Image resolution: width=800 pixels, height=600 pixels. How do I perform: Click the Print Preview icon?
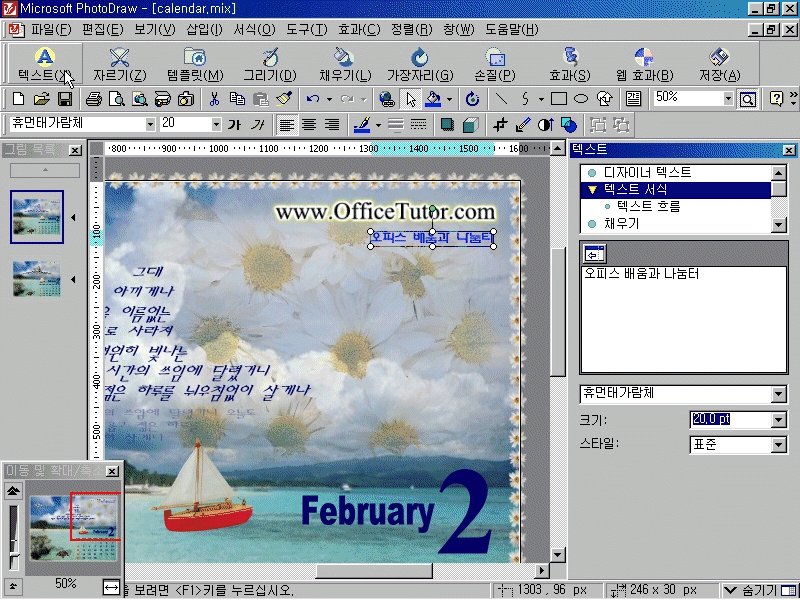tap(116, 99)
